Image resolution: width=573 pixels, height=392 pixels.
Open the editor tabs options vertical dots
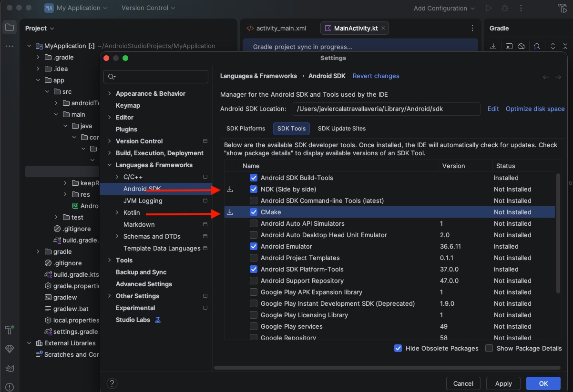[472, 29]
